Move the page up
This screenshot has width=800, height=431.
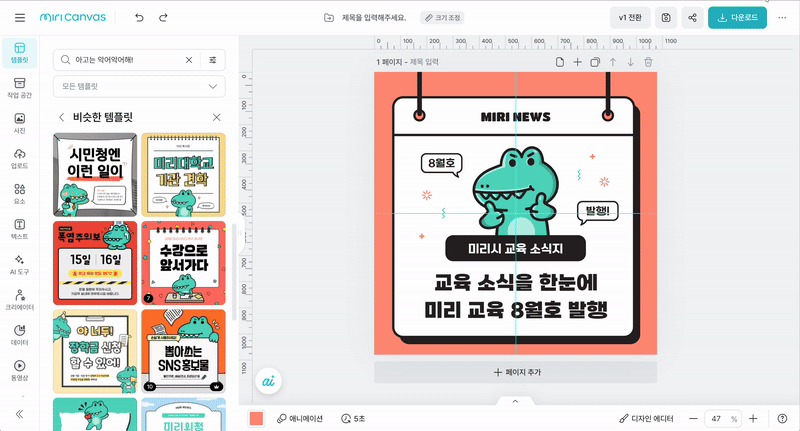[x=613, y=62]
